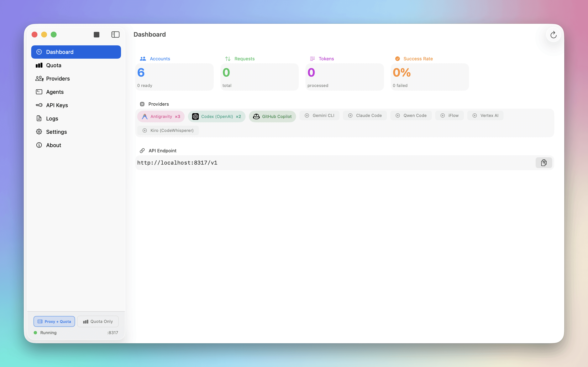This screenshot has height=367, width=588.
Task: Click the Antigravity provider chip
Action: pyautogui.click(x=161, y=117)
